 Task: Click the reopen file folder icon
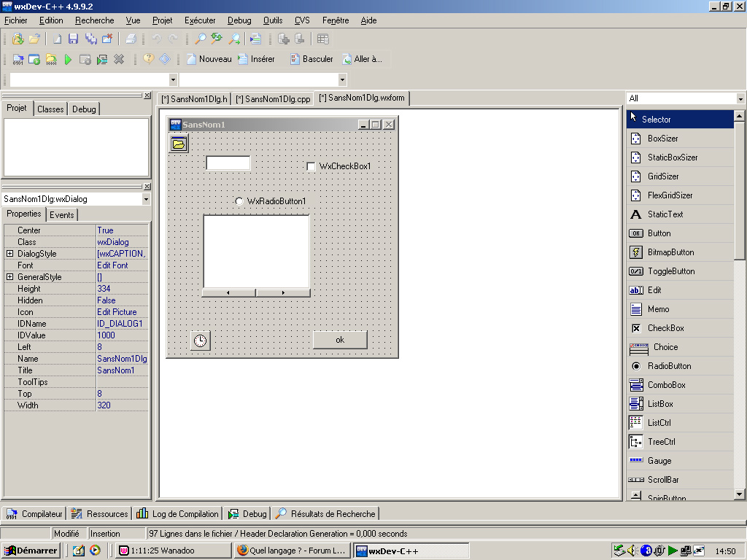pos(34,39)
